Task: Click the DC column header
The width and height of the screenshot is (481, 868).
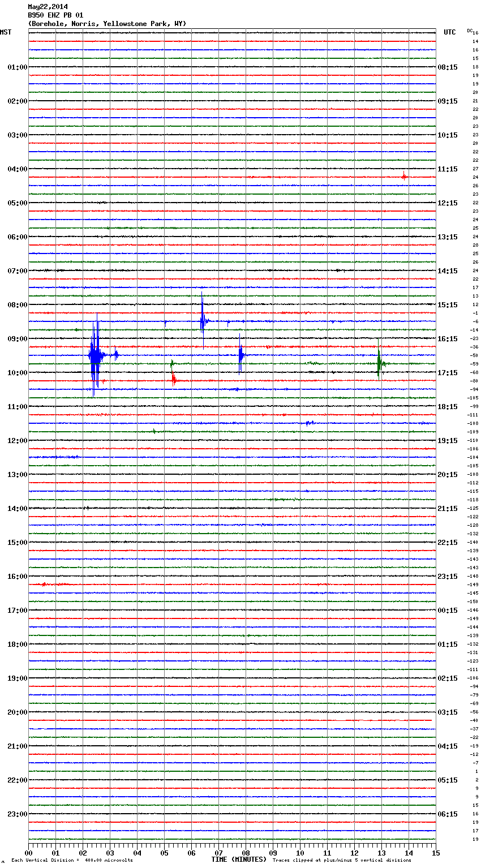Action: (x=470, y=31)
